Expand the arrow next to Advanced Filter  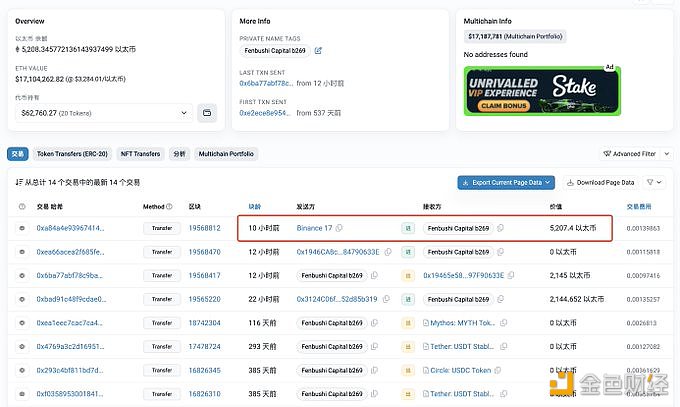coord(667,154)
